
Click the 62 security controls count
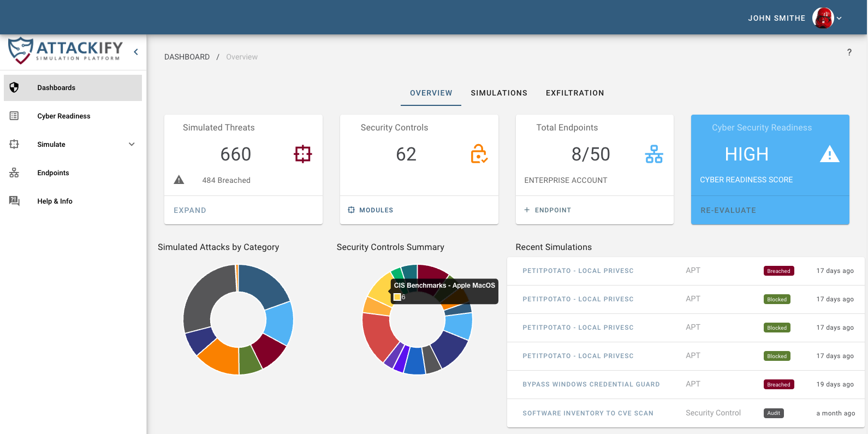click(406, 154)
